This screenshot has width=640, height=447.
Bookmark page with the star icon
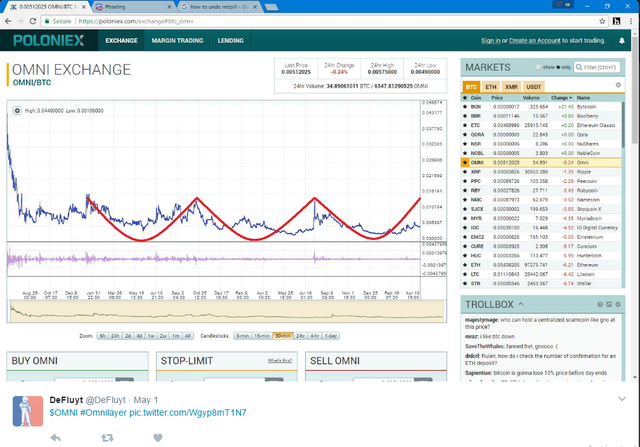coord(602,21)
